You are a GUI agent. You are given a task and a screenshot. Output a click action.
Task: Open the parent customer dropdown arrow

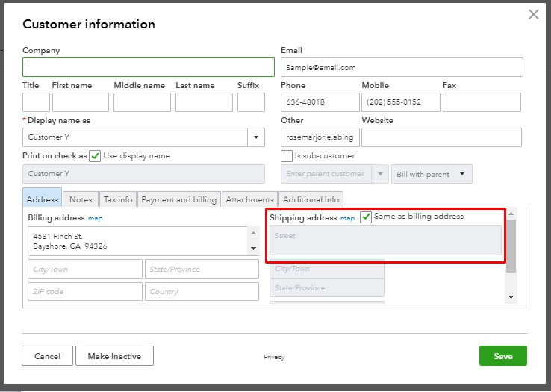[380, 174]
